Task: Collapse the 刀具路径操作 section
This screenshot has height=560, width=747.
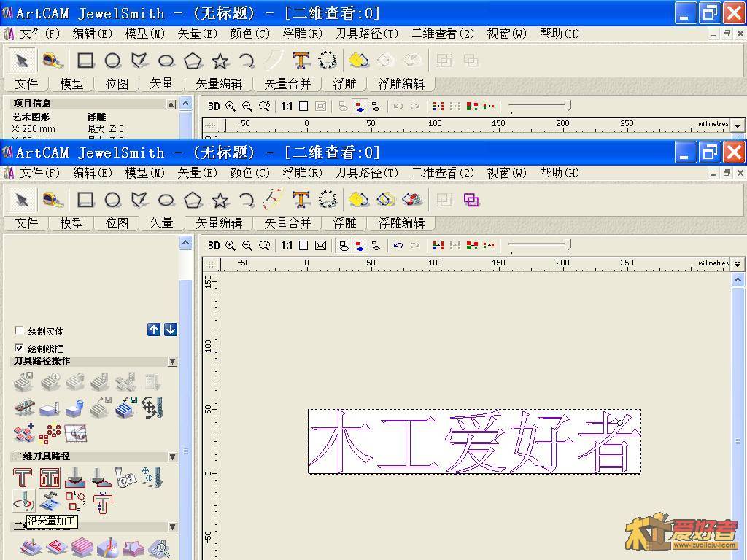Action: (172, 362)
